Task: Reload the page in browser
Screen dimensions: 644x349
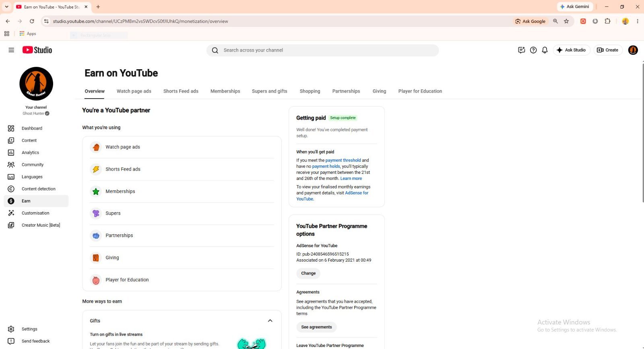Action: point(32,21)
